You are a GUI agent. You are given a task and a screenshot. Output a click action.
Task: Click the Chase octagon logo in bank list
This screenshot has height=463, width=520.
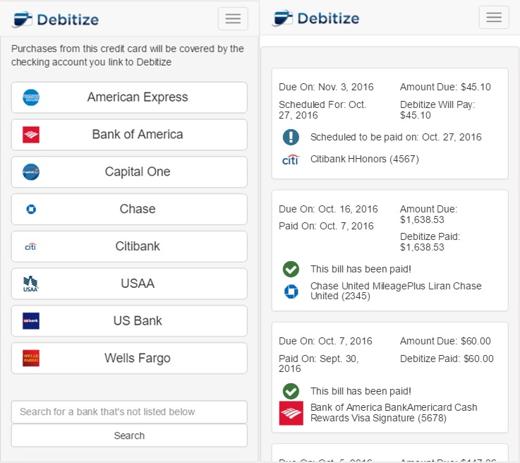click(x=31, y=209)
